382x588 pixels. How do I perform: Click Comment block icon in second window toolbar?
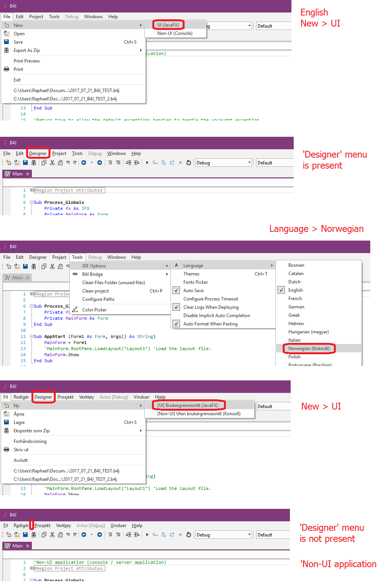[x=110, y=163]
